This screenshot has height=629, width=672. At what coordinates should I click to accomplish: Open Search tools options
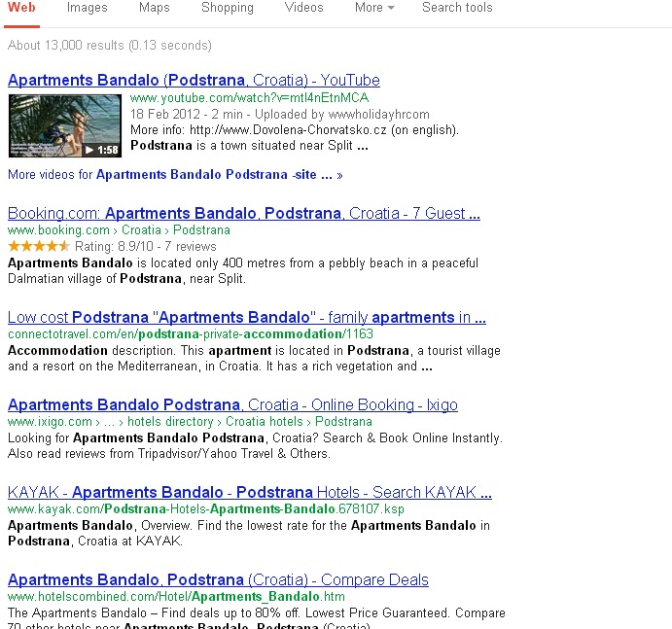457,7
